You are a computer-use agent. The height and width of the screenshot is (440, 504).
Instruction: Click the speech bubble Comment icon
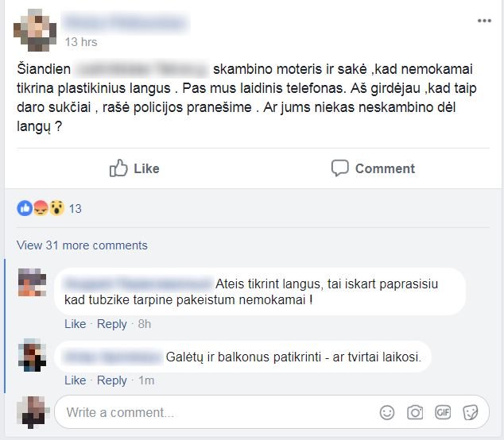click(339, 168)
